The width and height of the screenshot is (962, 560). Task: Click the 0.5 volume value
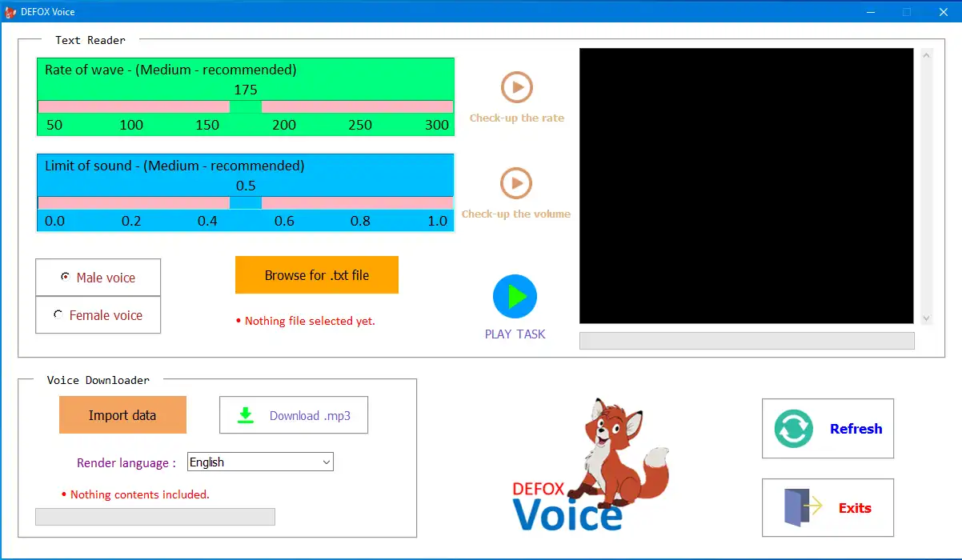(246, 186)
